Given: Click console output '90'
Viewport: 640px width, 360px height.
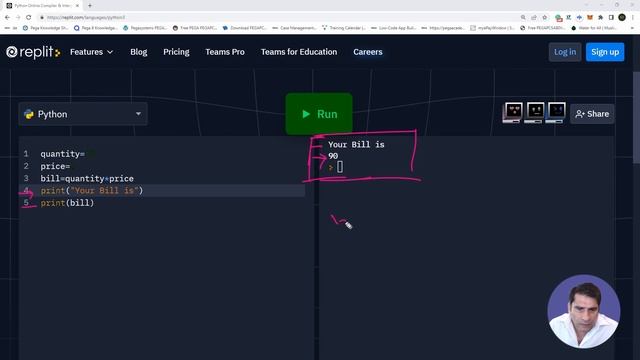Looking at the screenshot, I should tap(333, 156).
